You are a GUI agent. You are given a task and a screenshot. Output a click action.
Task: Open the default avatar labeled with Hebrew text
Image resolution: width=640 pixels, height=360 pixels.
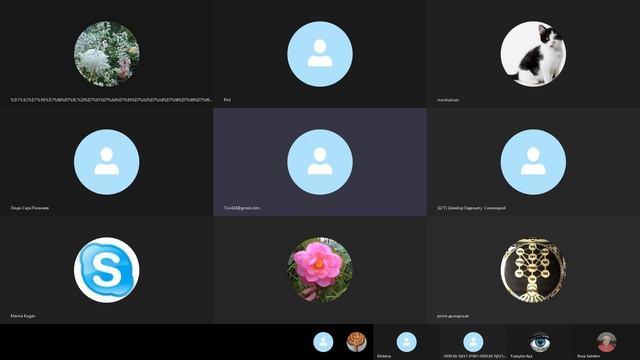tap(473, 342)
